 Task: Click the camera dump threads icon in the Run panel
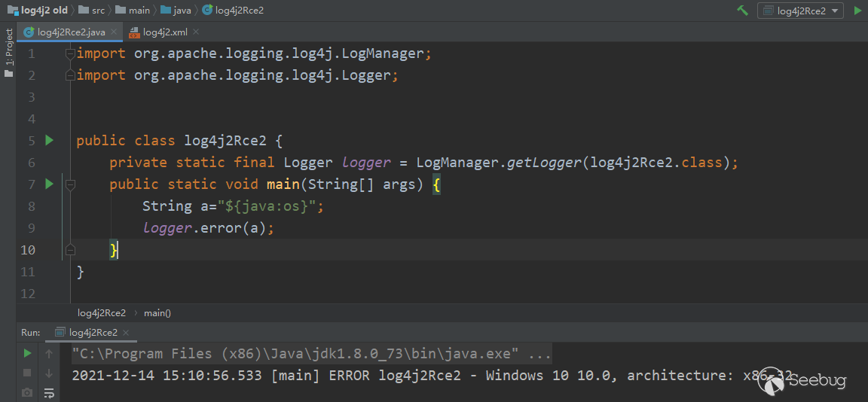coord(27,393)
